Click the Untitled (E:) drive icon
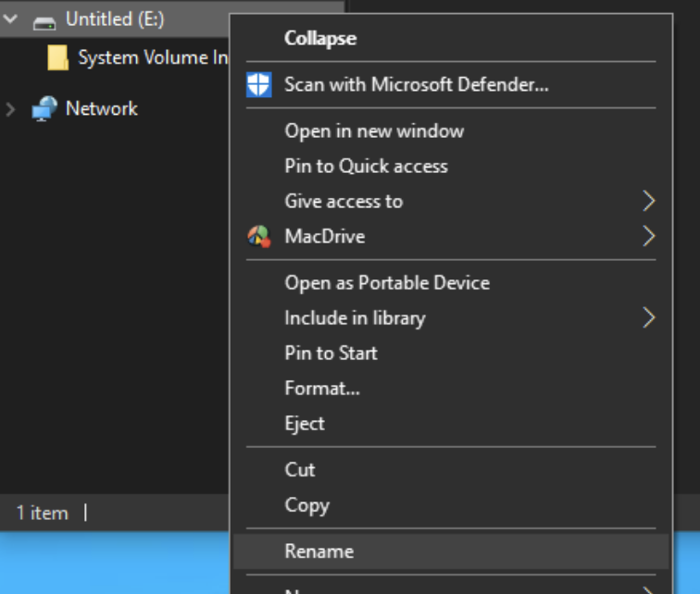 coord(44,23)
